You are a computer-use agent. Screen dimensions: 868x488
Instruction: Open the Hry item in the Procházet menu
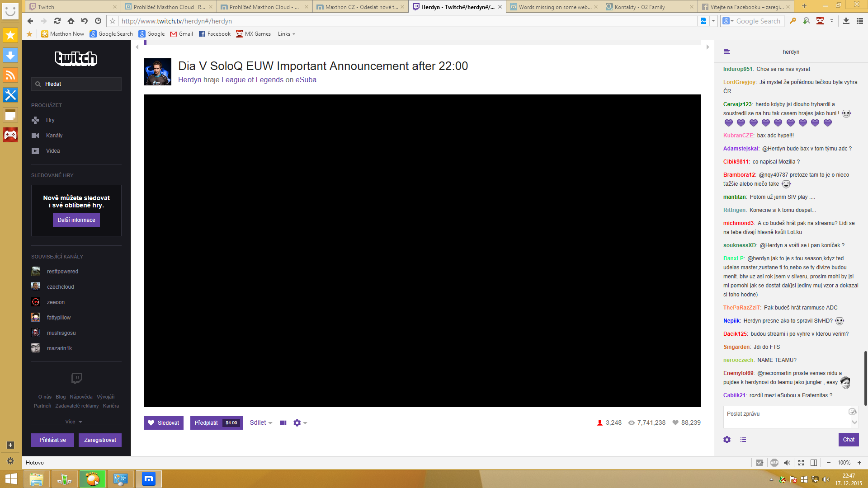click(50, 120)
